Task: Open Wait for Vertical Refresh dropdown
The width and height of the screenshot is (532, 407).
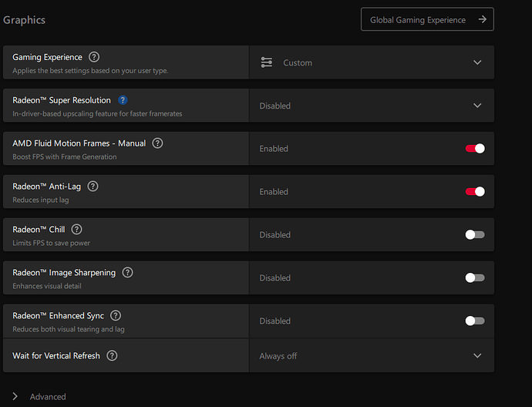Action: [372, 356]
